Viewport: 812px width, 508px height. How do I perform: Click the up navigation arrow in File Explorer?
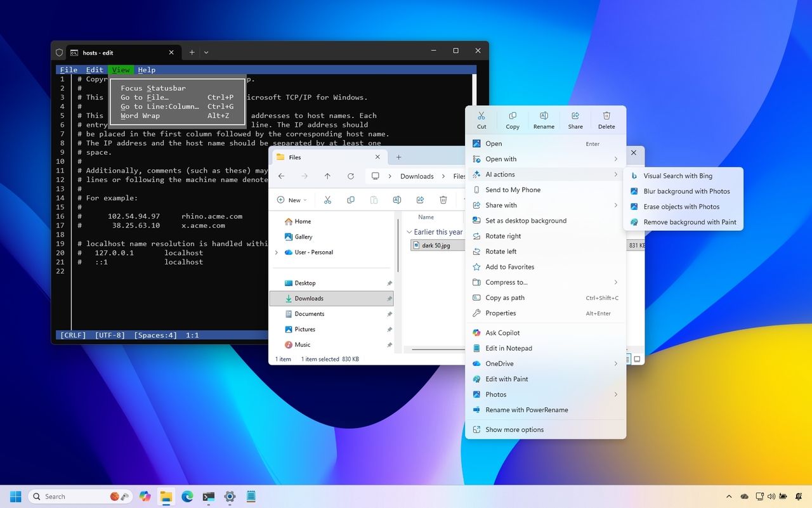coord(327,176)
